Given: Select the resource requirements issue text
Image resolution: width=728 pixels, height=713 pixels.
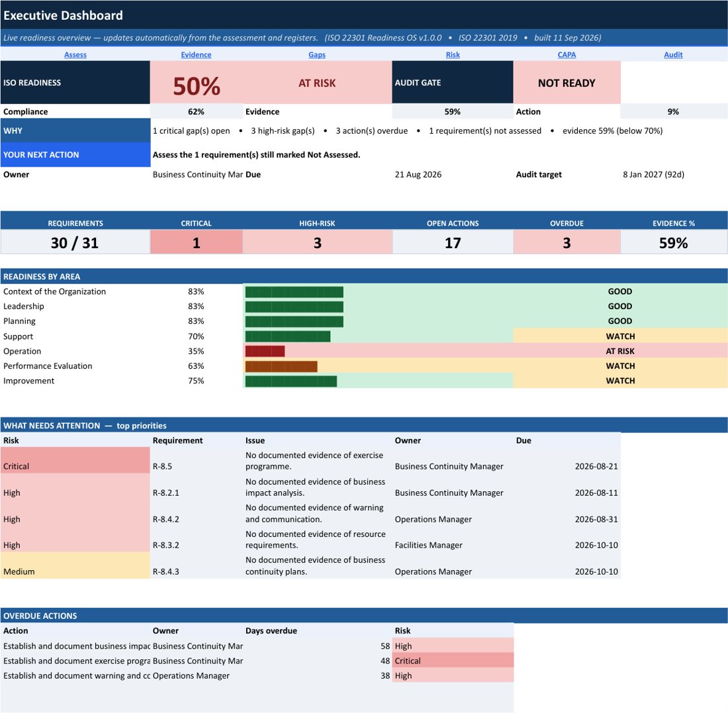Looking at the screenshot, I should (315, 540).
